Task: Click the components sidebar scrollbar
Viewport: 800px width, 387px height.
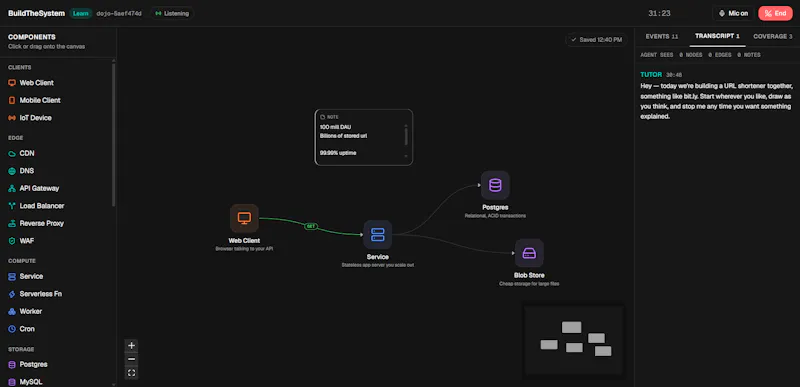Action: (114, 135)
